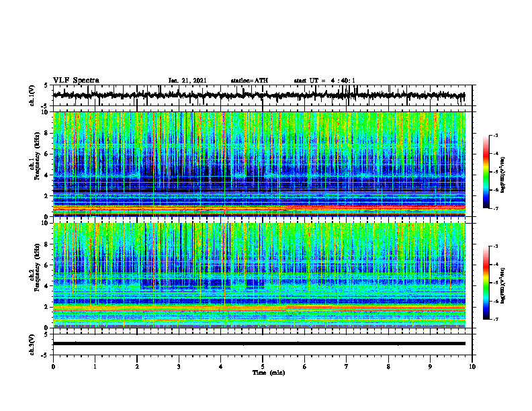Screen dimensions: 532x411
Task: Click inside the ch.2 spectrogram panel
Action: (x=259, y=275)
